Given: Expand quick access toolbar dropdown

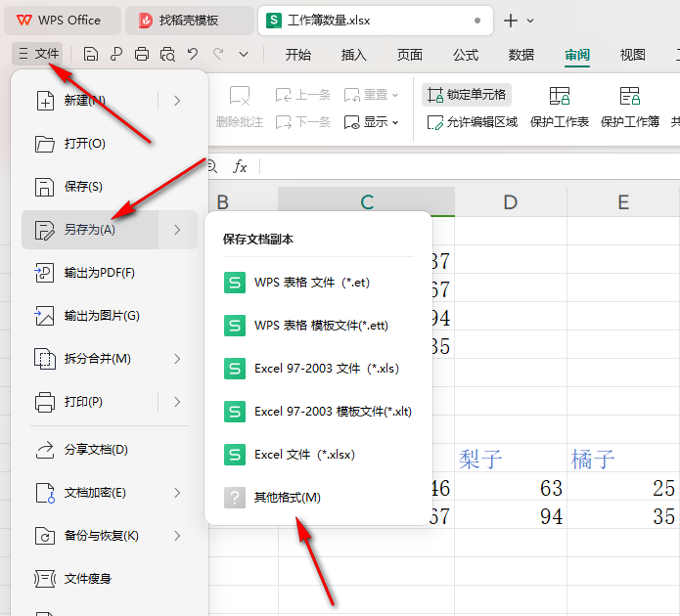Looking at the screenshot, I should (x=244, y=55).
